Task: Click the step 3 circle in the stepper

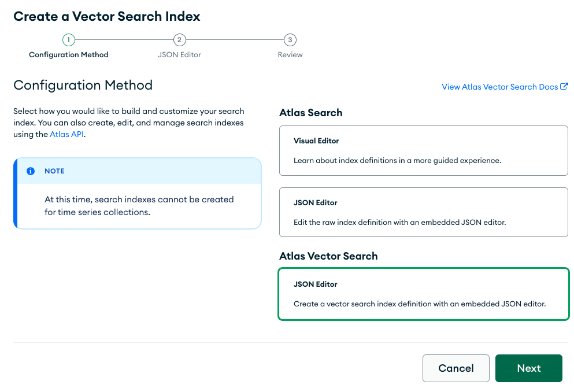Action: click(x=290, y=40)
